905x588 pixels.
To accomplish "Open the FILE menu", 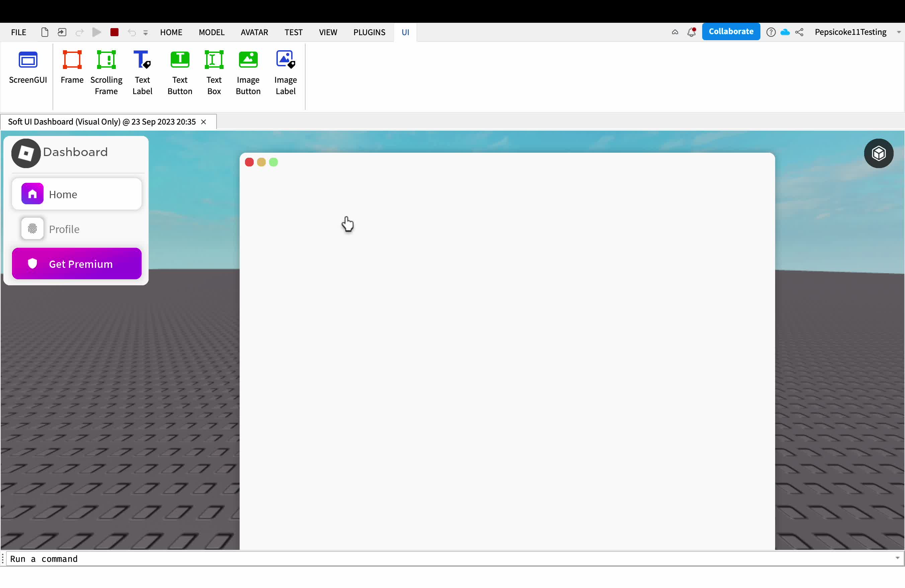I will 18,32.
